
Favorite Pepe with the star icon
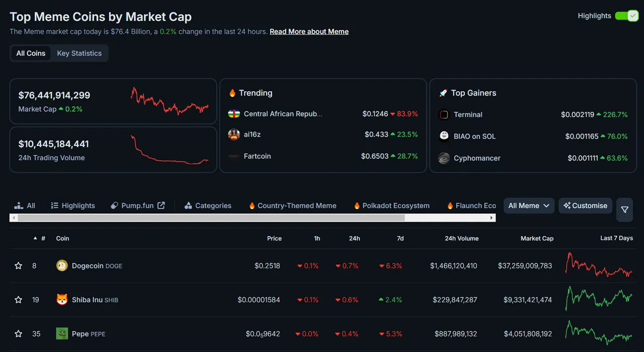pos(19,333)
